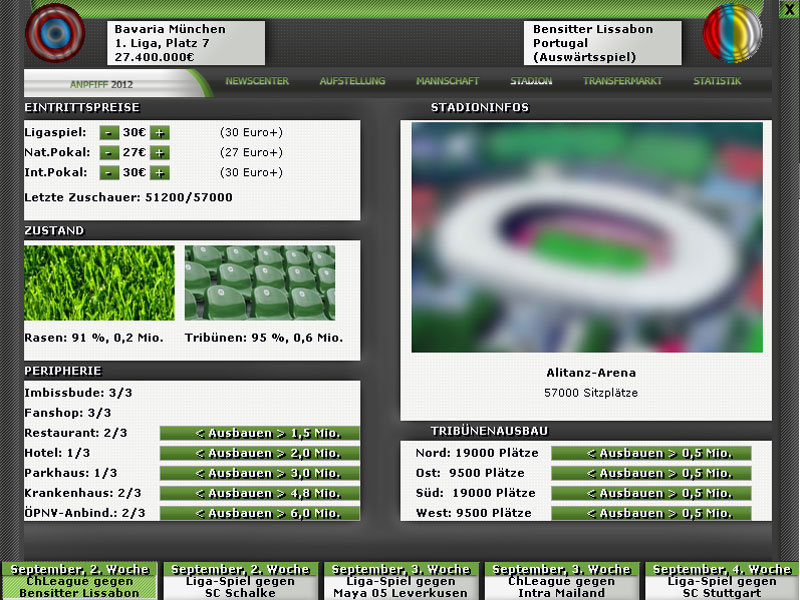800x600 pixels.
Task: Close the window with the X button
Action: [790, 10]
